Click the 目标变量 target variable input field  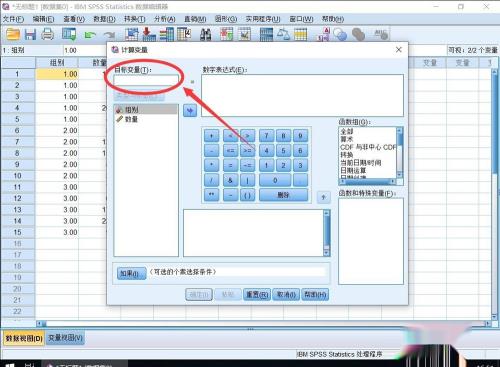[146, 81]
